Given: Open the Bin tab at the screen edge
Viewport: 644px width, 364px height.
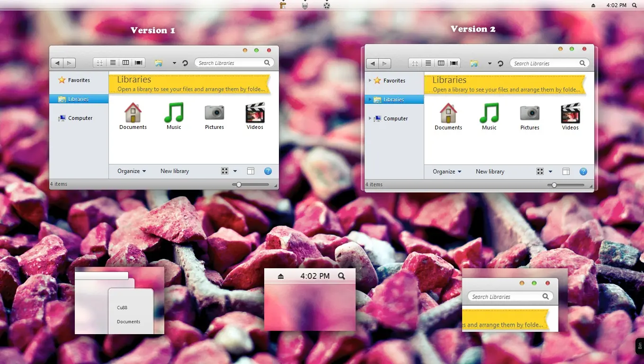Looking at the screenshot, I should click(640, 346).
